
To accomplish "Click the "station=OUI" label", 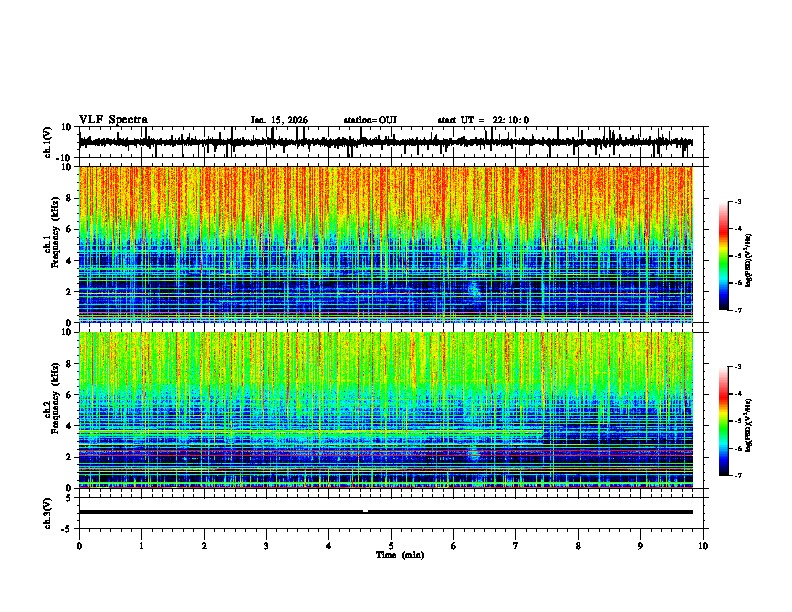I will (x=370, y=120).
